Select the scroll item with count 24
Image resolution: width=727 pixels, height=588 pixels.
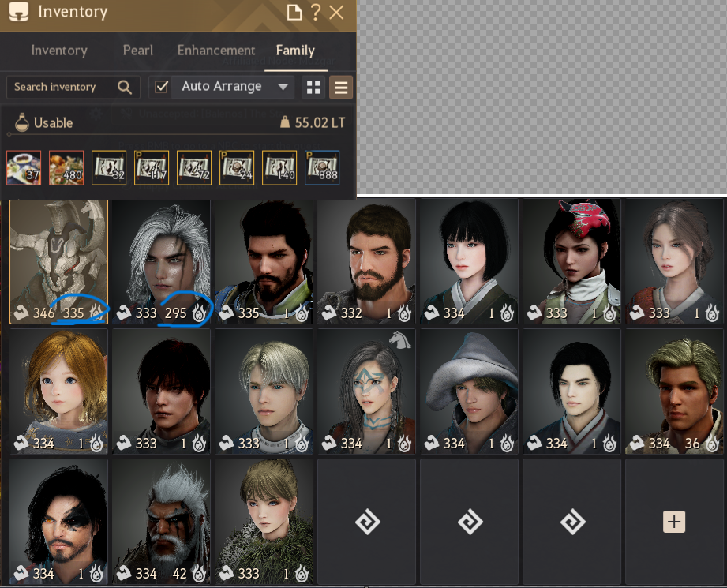tap(237, 168)
